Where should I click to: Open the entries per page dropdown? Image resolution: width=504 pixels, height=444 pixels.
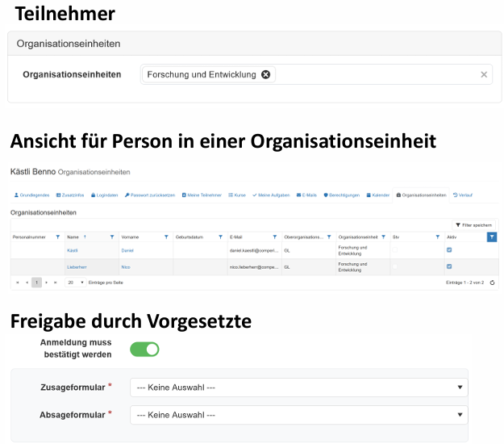point(76,283)
